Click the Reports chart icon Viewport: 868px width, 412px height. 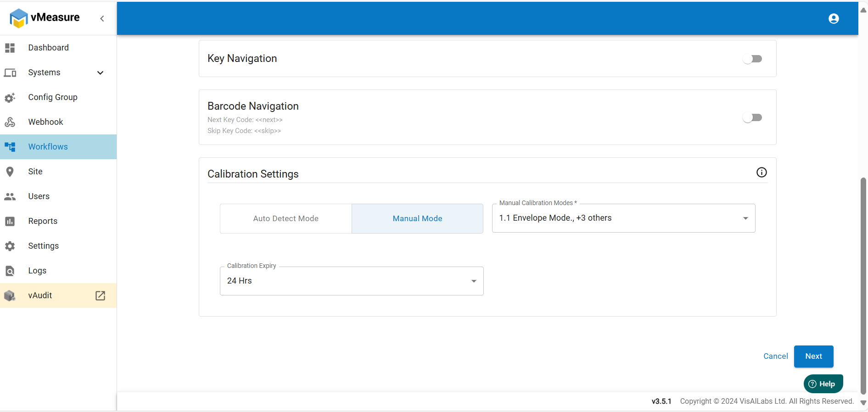pos(10,221)
